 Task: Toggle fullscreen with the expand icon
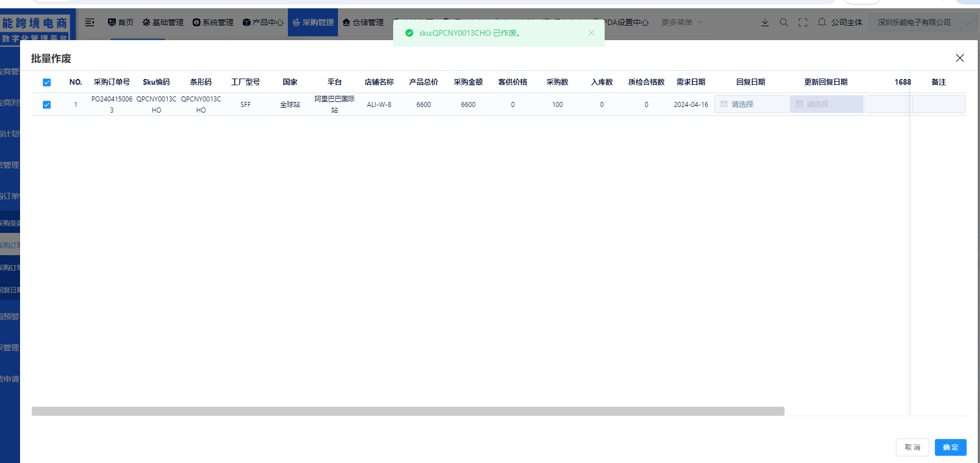pos(803,22)
